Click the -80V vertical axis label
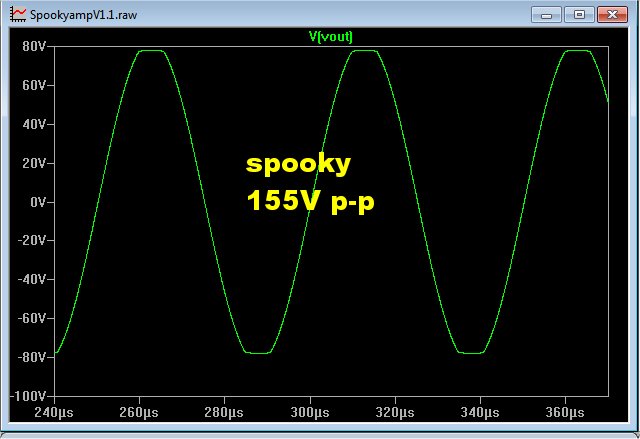This screenshot has width=640, height=439. (x=32, y=357)
